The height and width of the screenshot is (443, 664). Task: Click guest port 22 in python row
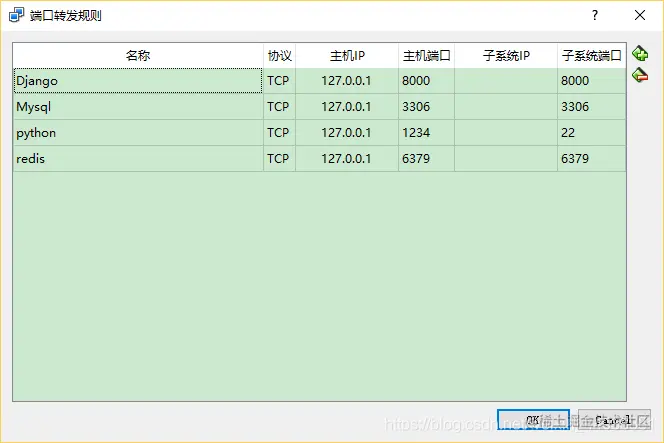pyautogui.click(x=592, y=133)
